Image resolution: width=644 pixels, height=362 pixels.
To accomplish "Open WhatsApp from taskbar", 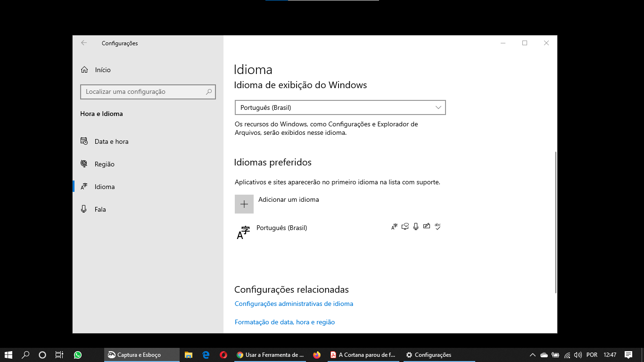I will click(x=78, y=355).
